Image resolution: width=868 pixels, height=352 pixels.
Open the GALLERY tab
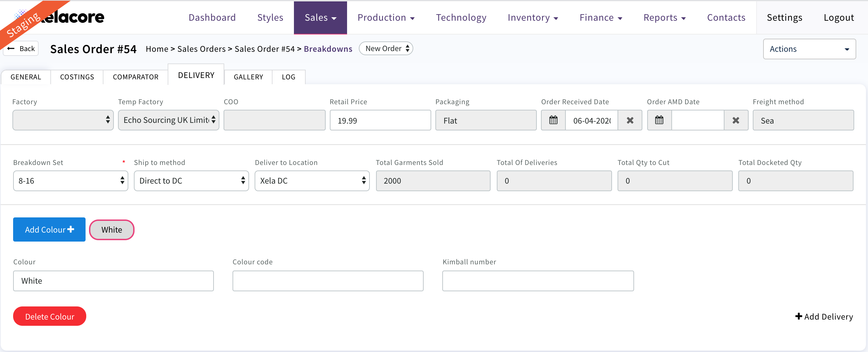click(248, 77)
